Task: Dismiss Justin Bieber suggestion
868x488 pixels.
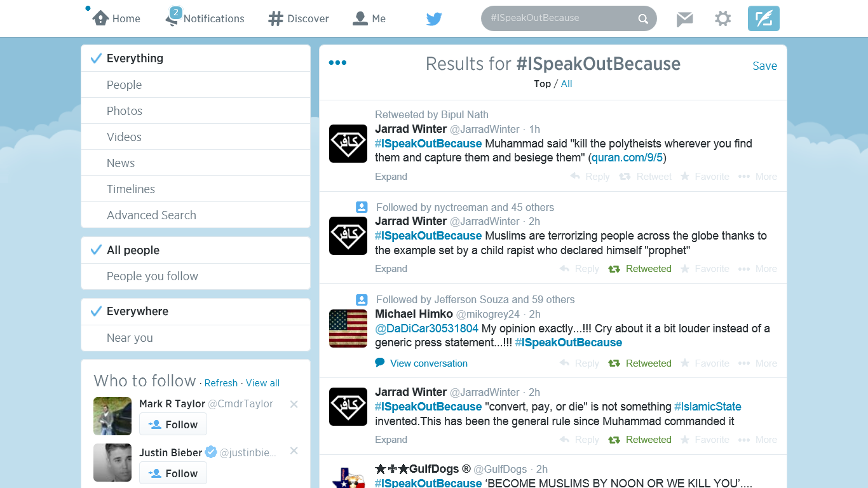Action: (x=294, y=451)
